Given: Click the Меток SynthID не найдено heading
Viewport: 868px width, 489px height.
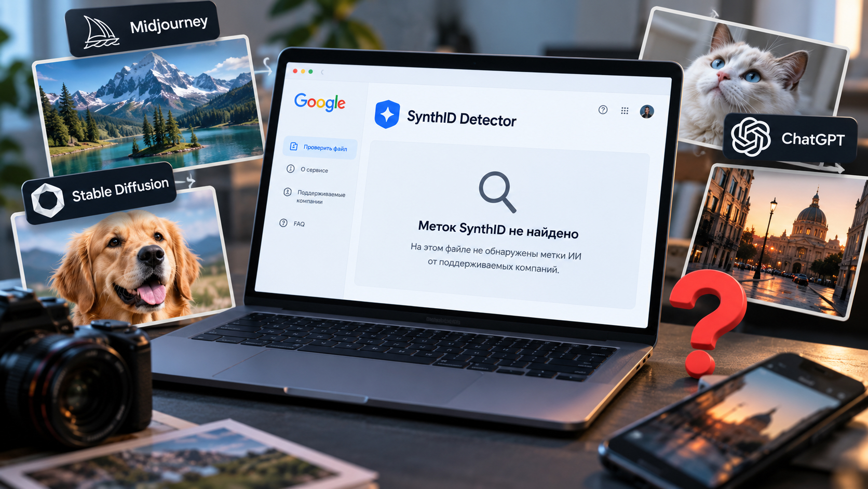Looking at the screenshot, I should pos(498,230).
